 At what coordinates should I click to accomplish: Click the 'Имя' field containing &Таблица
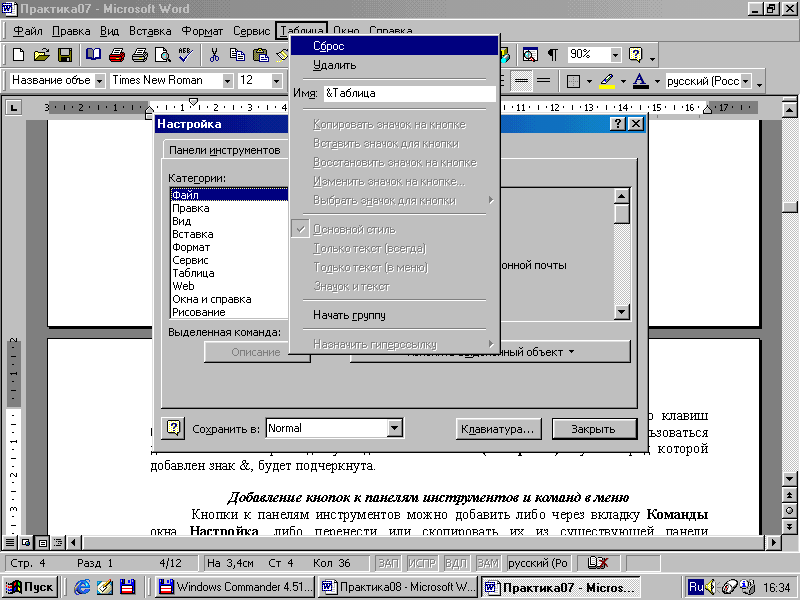(x=409, y=93)
